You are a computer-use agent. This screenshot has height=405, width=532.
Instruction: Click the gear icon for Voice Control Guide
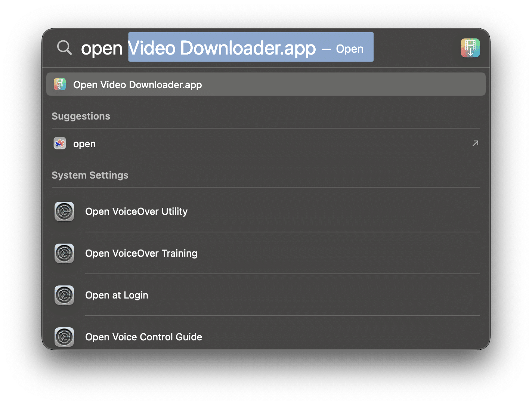pyautogui.click(x=64, y=337)
